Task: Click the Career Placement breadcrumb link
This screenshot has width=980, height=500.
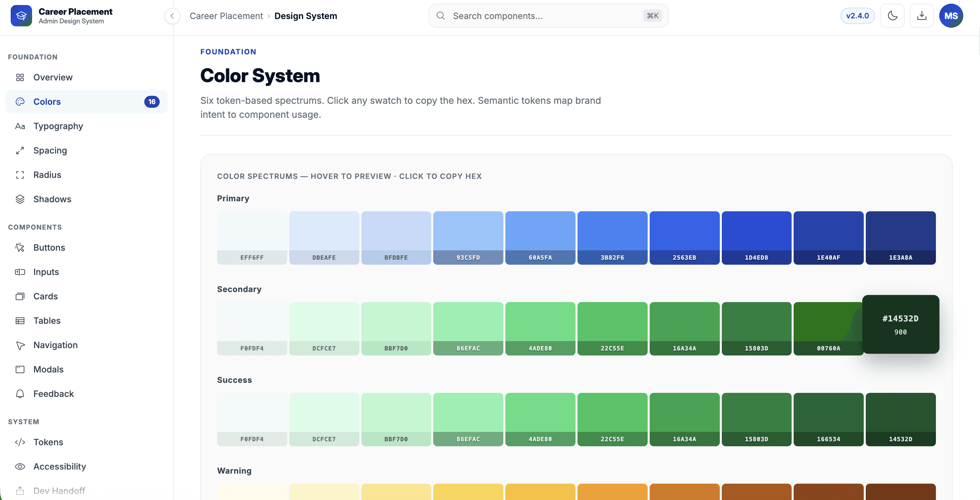Action: point(226,16)
